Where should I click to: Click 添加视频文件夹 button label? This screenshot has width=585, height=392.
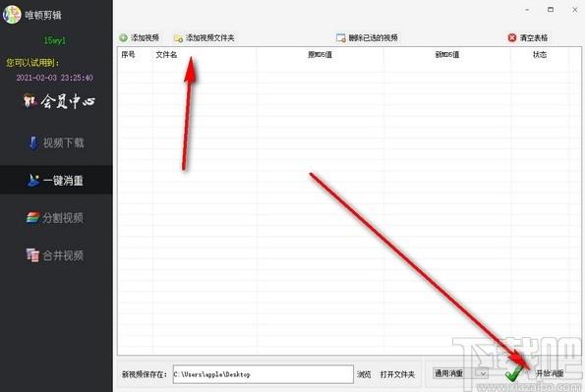pos(210,37)
